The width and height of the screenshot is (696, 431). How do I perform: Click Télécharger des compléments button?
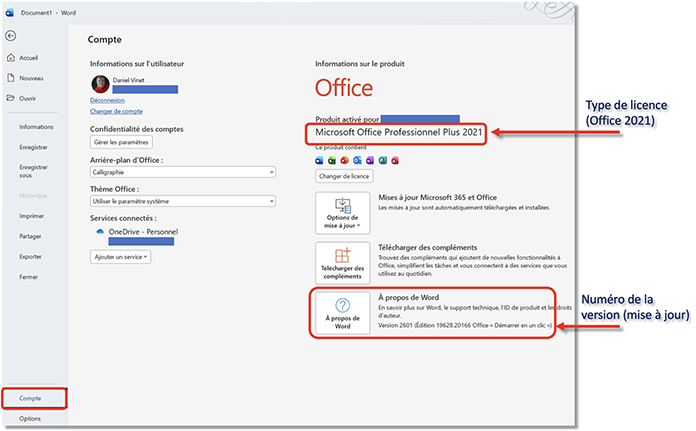point(342,263)
